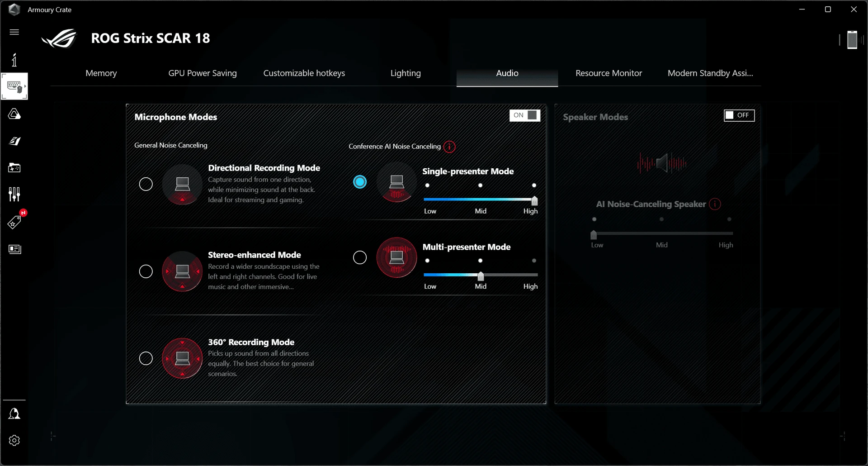Open the Game Library icon in sidebar
This screenshot has width=868, height=466.
coord(14,168)
